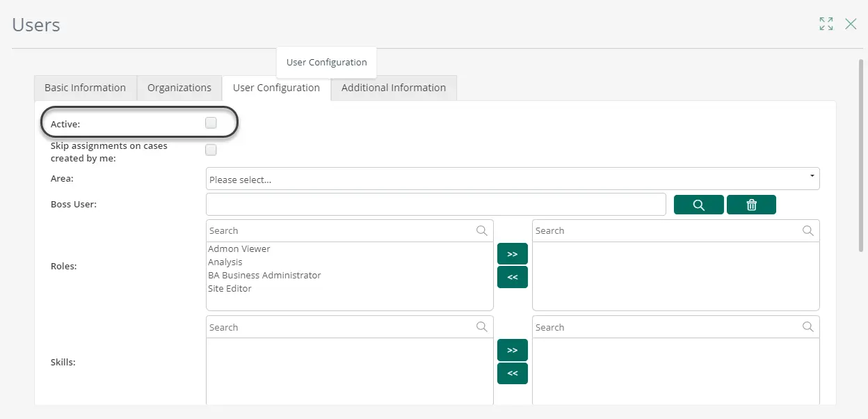This screenshot has width=868, height=419.
Task: Select the BA Business Administrator role
Action: (264, 275)
